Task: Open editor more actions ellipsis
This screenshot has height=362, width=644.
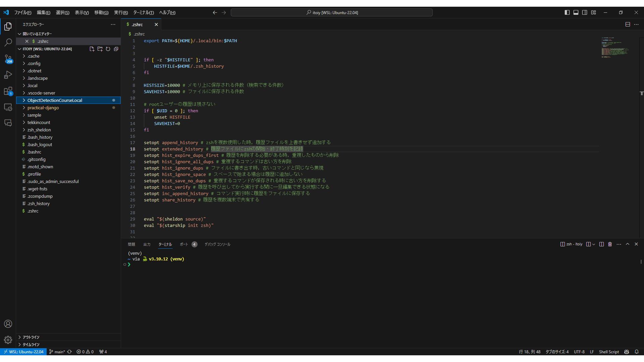Action: point(636,24)
